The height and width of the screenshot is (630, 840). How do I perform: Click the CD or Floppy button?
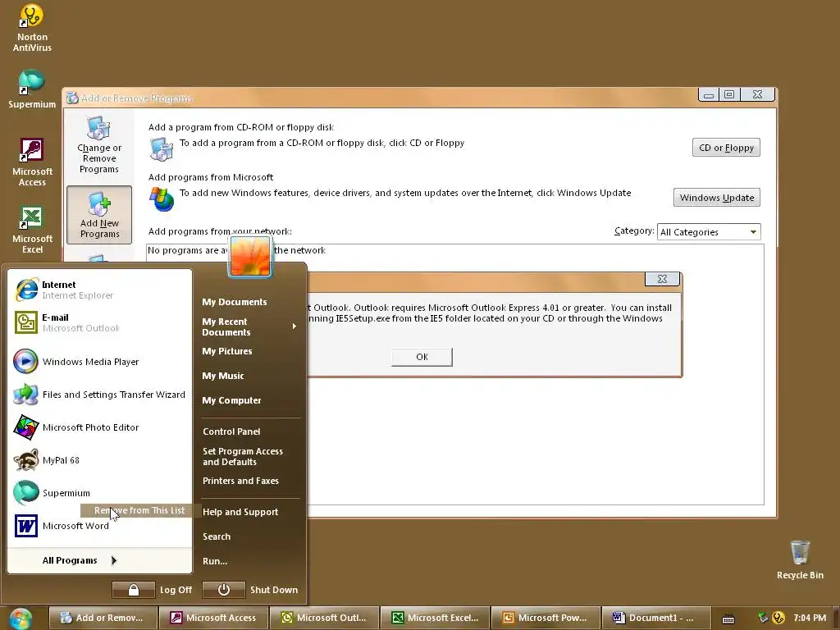(x=726, y=148)
